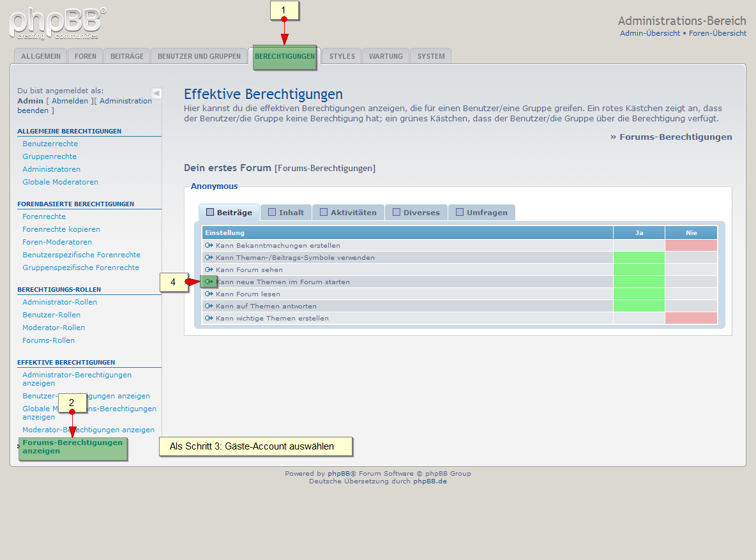Image resolution: width=756 pixels, height=560 pixels.
Task: Click the Abmelden link
Action: click(70, 101)
